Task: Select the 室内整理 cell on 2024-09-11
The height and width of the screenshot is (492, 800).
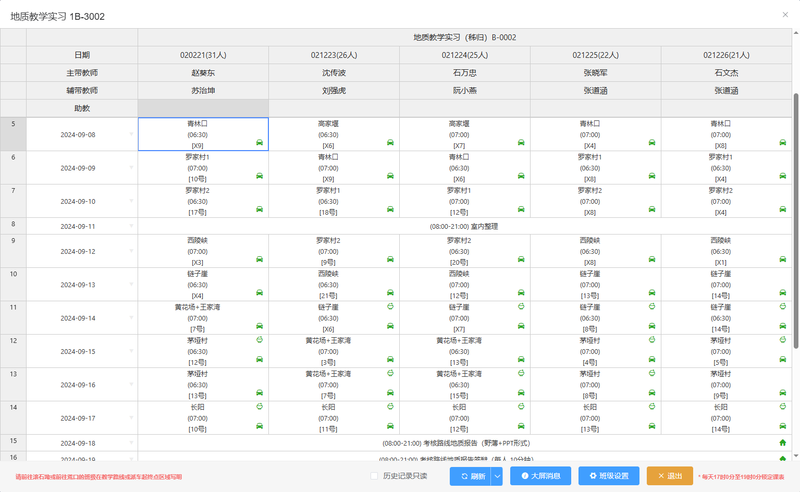Action: point(464,227)
